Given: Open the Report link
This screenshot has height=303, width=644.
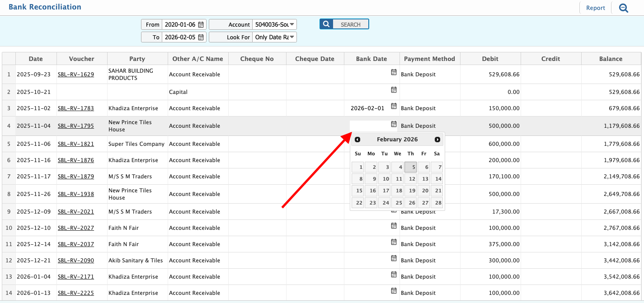Looking at the screenshot, I should pyautogui.click(x=595, y=8).
